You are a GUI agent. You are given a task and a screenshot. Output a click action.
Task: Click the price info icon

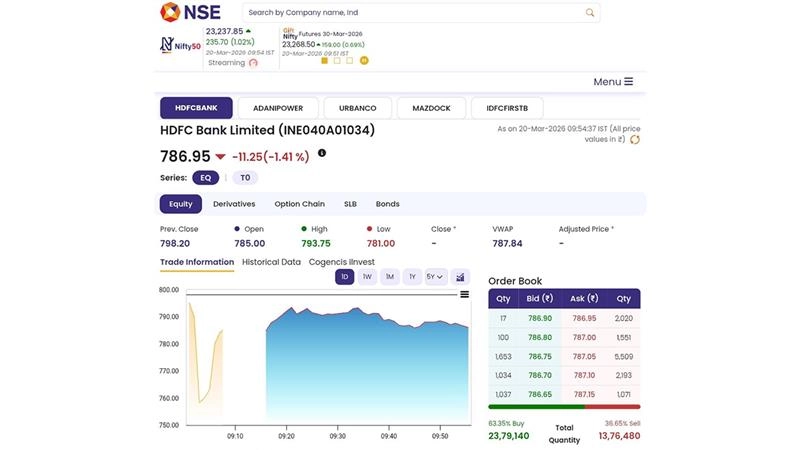(322, 153)
